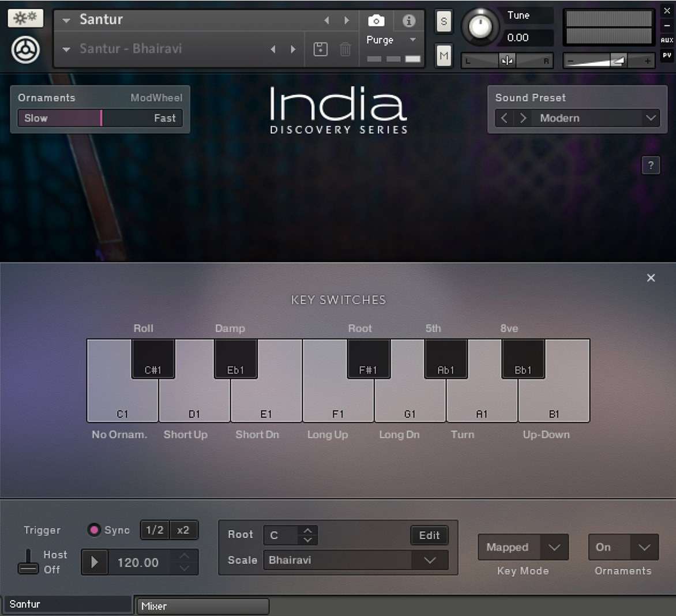Click the AUX sends icon
This screenshot has height=616, width=676.
(x=666, y=40)
